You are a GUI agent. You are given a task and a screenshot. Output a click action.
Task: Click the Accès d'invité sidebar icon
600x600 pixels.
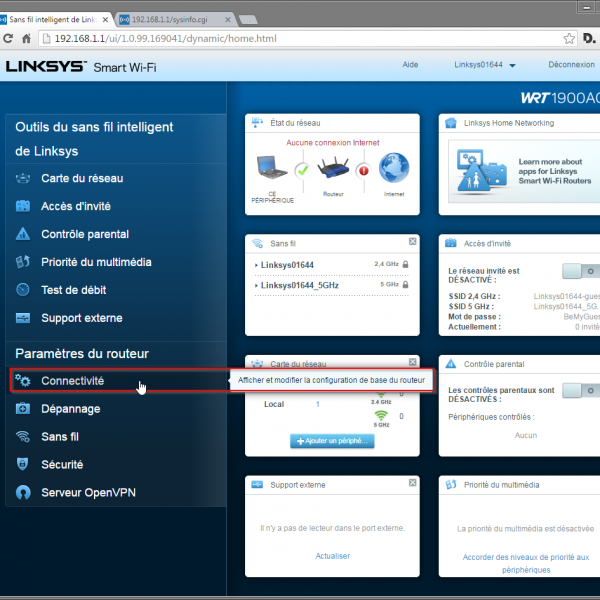[x=23, y=207]
